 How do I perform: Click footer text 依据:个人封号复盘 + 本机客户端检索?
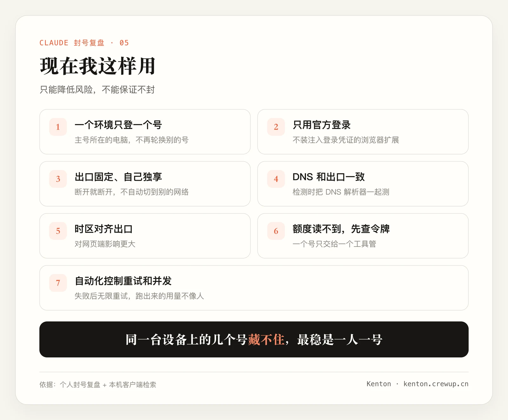click(x=98, y=384)
